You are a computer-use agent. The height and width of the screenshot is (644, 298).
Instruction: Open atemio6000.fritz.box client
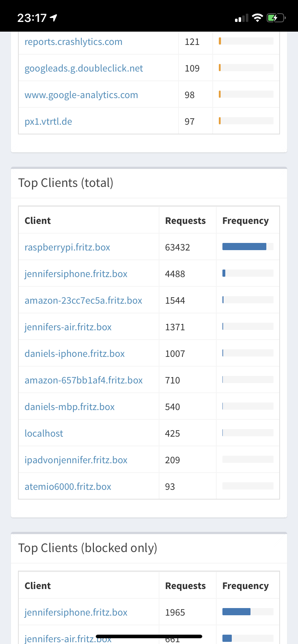click(x=68, y=487)
